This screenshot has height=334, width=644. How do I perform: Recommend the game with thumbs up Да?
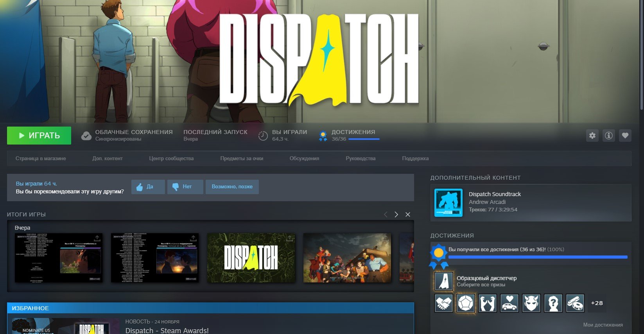148,187
